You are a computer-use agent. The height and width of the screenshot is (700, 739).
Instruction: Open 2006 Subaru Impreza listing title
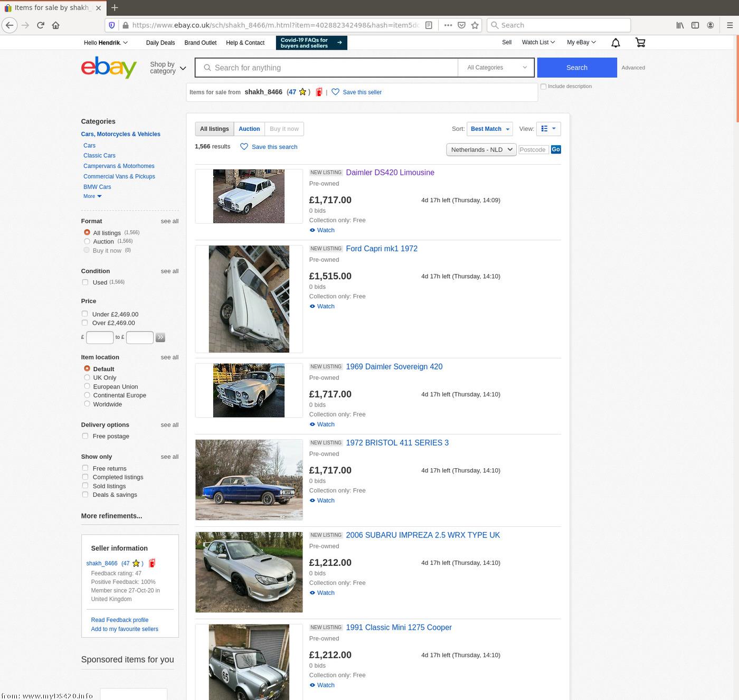[423, 535]
